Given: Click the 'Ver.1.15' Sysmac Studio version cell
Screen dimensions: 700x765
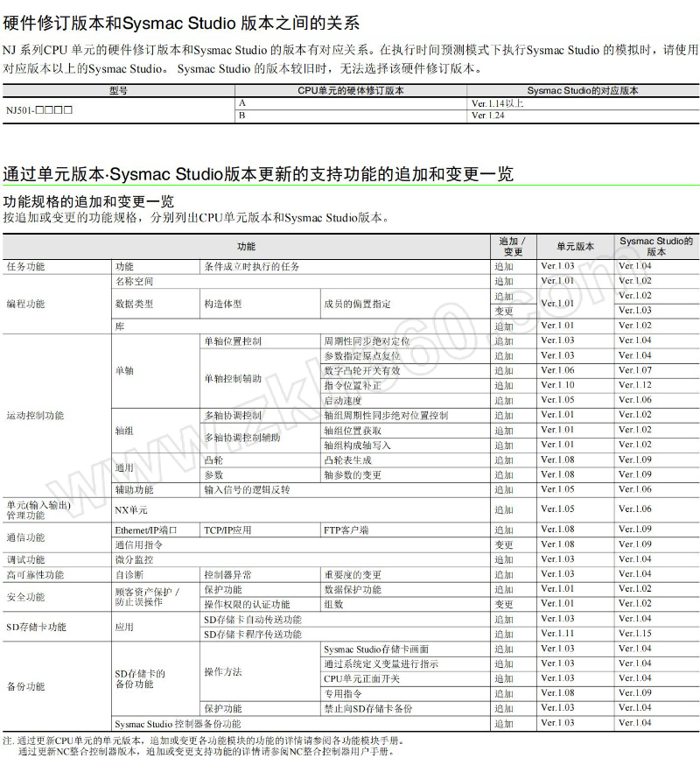Looking at the screenshot, I should (x=635, y=634).
